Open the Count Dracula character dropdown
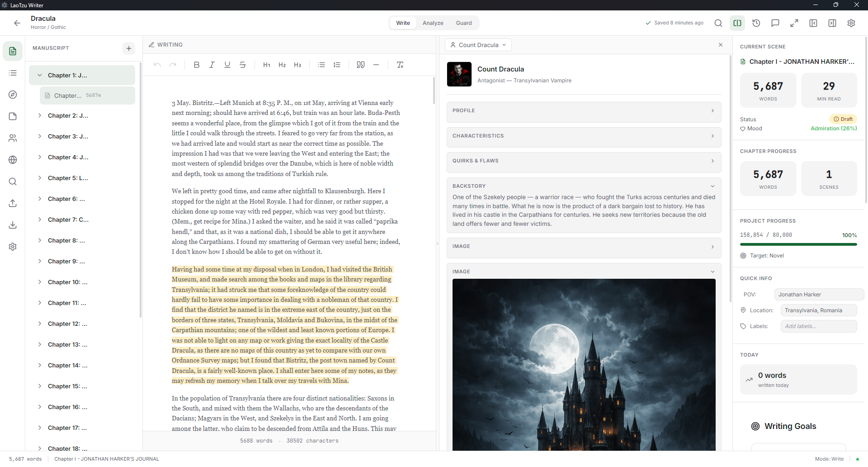This screenshot has height=467, width=868. [x=478, y=45]
